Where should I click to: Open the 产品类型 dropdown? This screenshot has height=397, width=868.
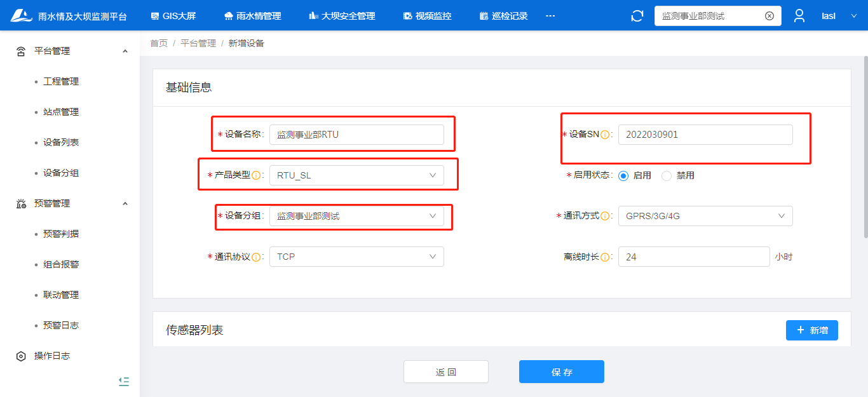tap(356, 175)
